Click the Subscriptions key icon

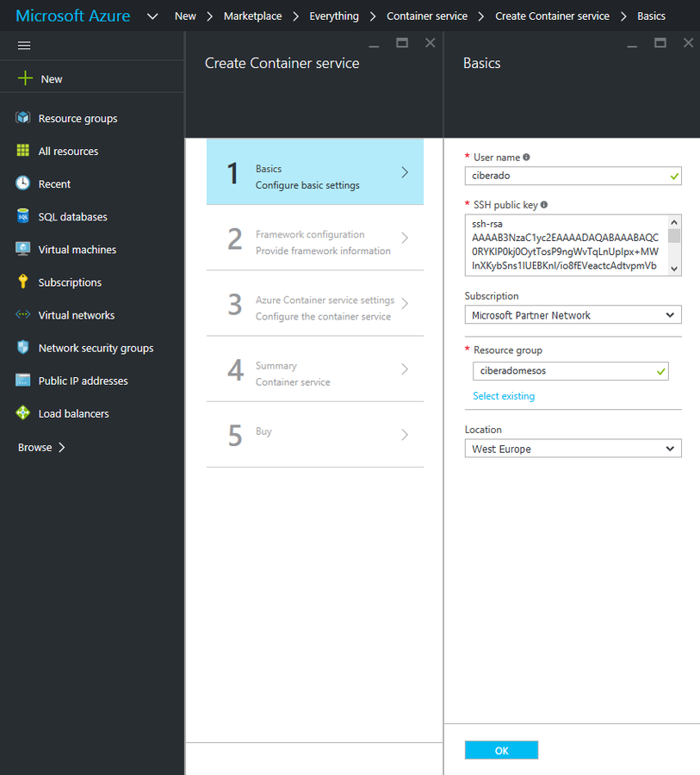[22, 282]
